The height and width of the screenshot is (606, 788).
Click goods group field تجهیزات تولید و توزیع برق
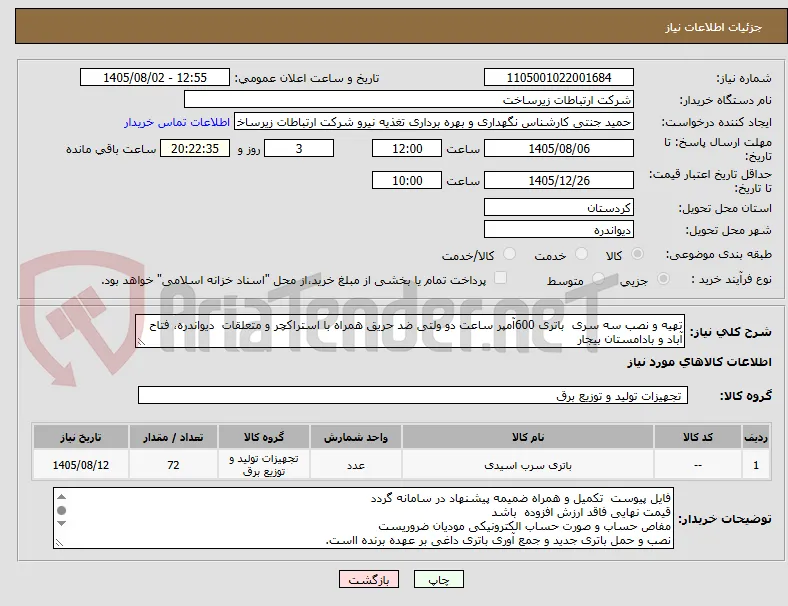[413, 395]
